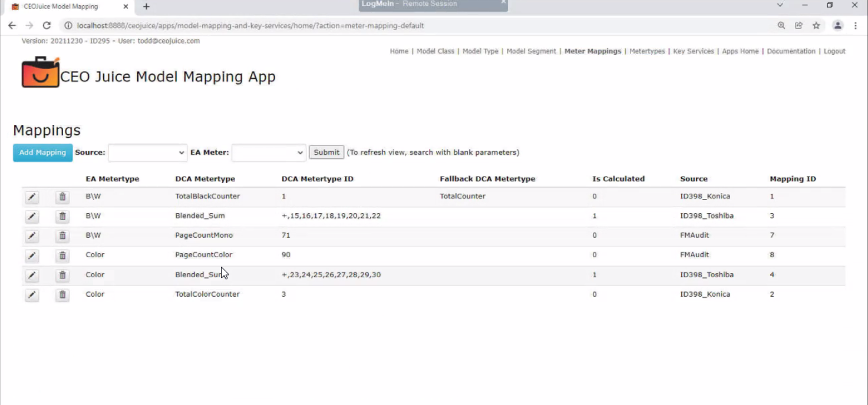Image resolution: width=868 pixels, height=405 pixels.
Task: Click the metertype ID value 90
Action: [286, 255]
